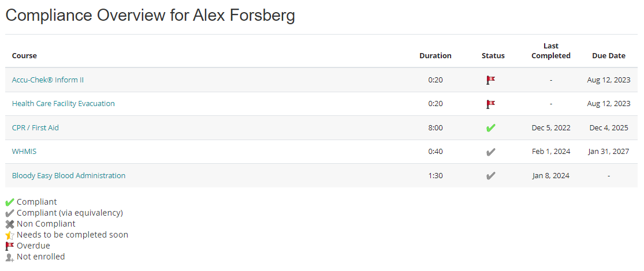Click the Last Completed column header
The image size is (644, 271).
tap(551, 51)
